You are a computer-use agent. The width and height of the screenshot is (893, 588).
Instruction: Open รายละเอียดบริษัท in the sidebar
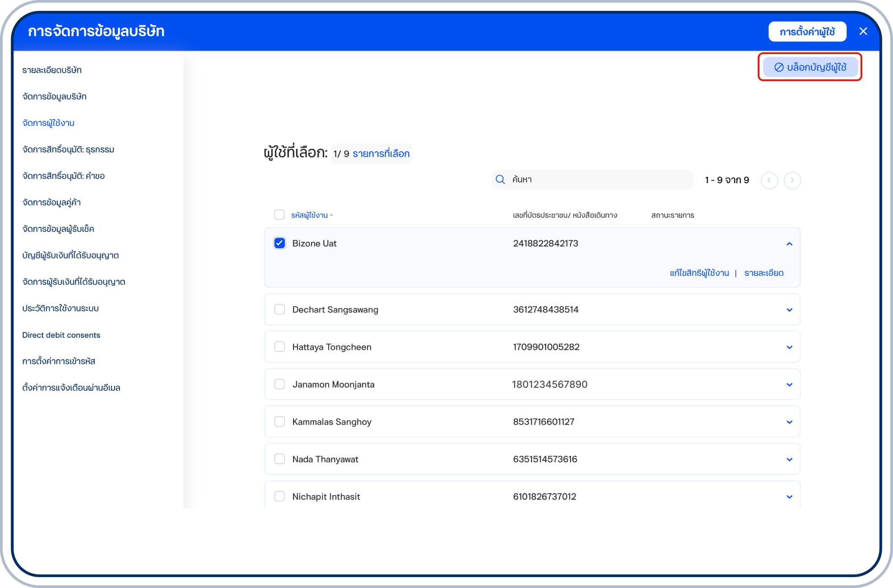point(52,70)
